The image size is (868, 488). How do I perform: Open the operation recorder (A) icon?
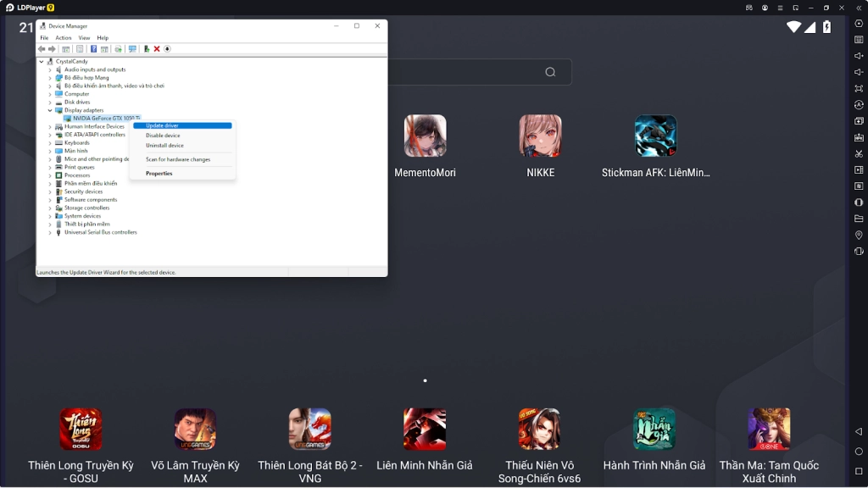(859, 104)
